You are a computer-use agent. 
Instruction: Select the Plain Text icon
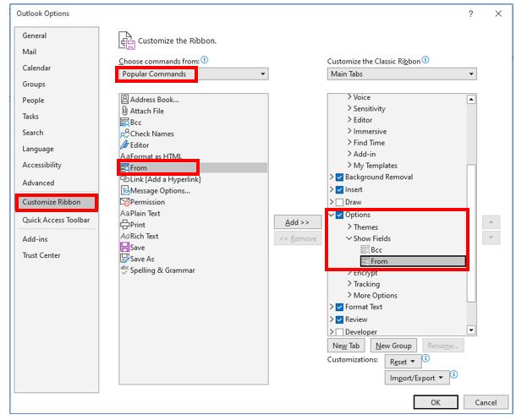coord(124,213)
